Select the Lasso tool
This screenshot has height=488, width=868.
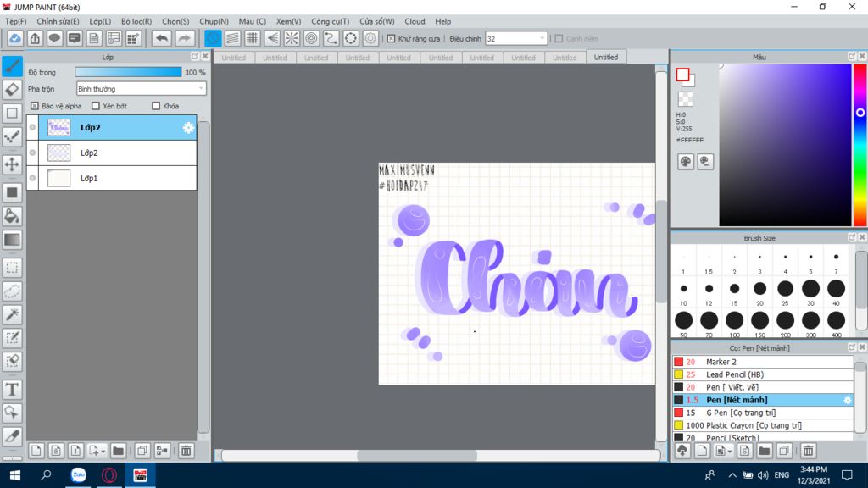pyautogui.click(x=12, y=291)
